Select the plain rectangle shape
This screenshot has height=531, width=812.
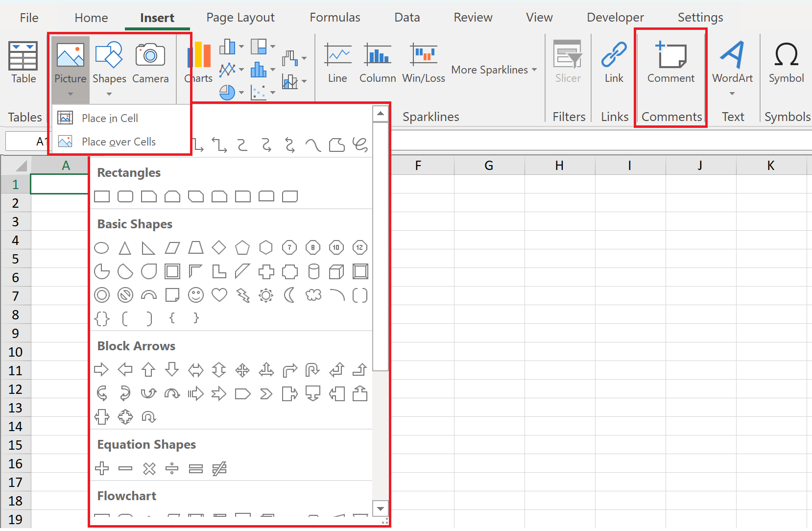coord(102,196)
